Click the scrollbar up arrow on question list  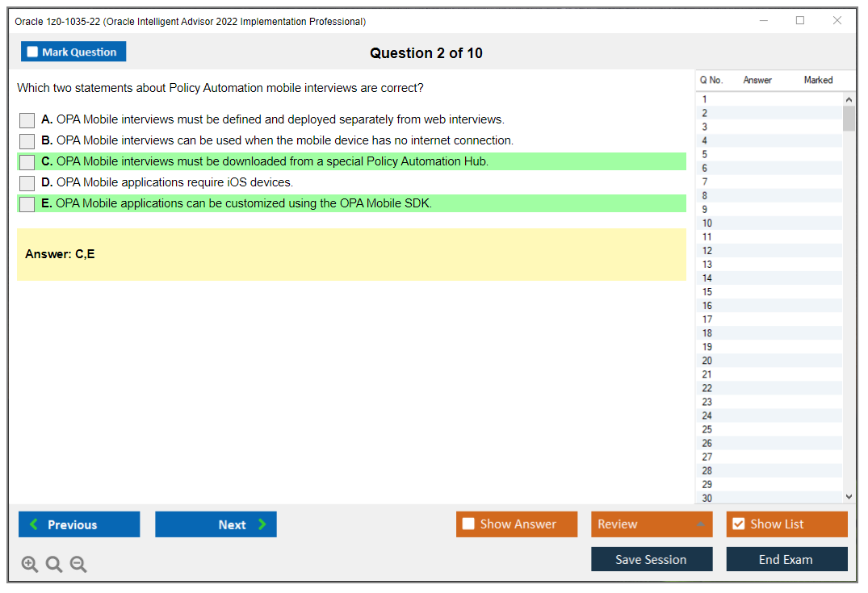tap(849, 98)
